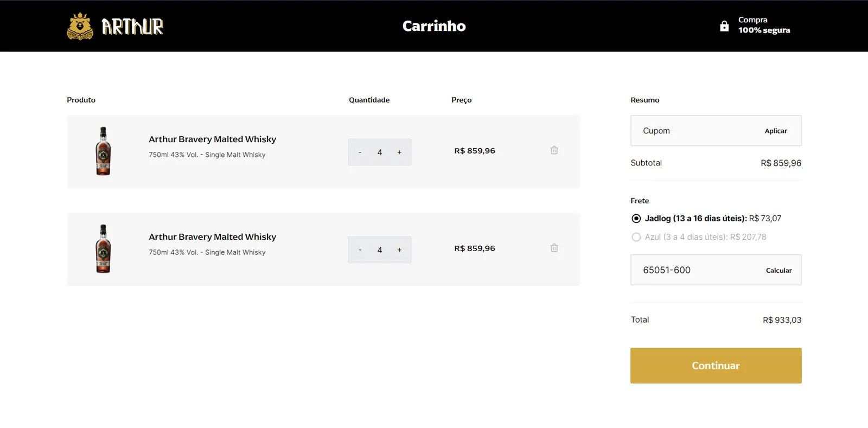Screen dimensions: 868x428
Task: Click the Frete section label
Action: coord(640,201)
